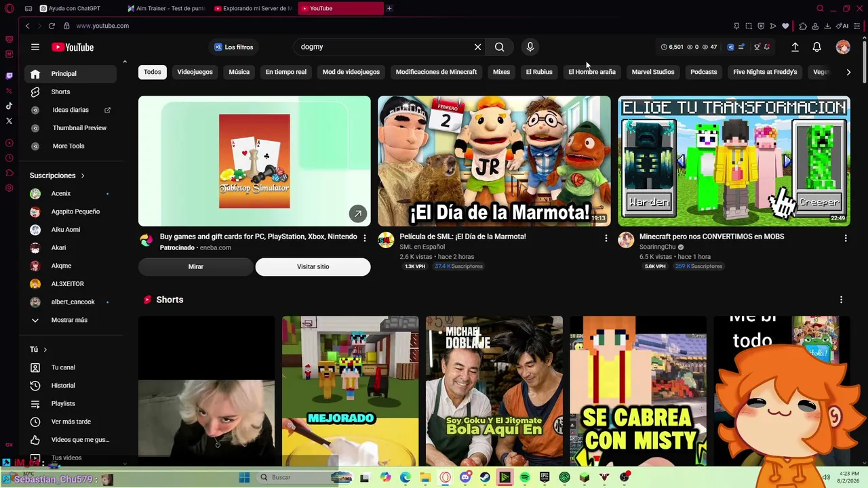The height and width of the screenshot is (488, 868).
Task: Open Opera snapshot tool icon
Action: pos(749,26)
